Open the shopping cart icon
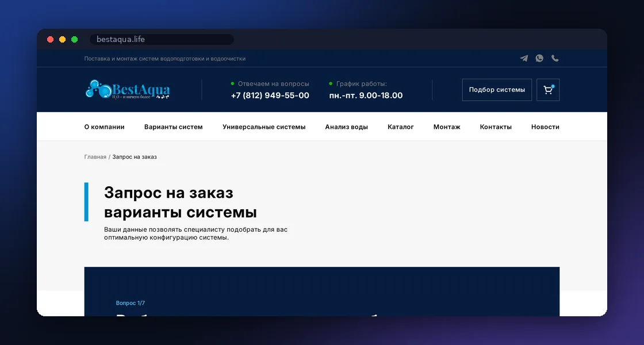Viewport: 644px width, 345px height. (548, 90)
